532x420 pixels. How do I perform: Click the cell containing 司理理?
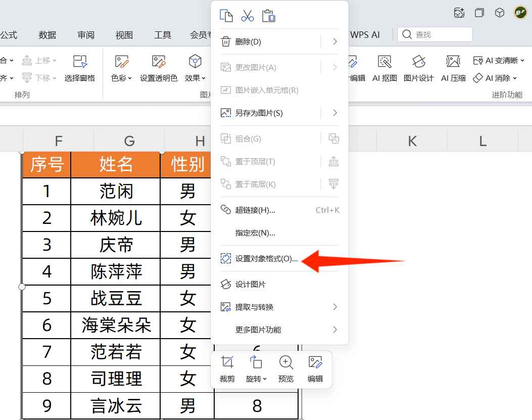[x=115, y=379]
